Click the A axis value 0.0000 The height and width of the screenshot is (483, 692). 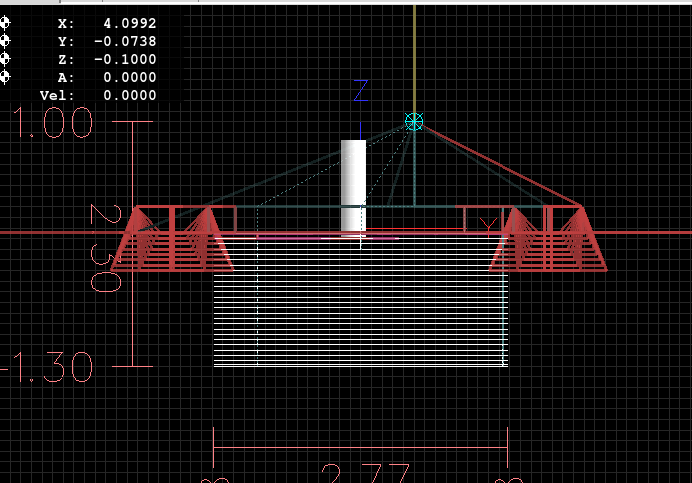(x=130, y=77)
